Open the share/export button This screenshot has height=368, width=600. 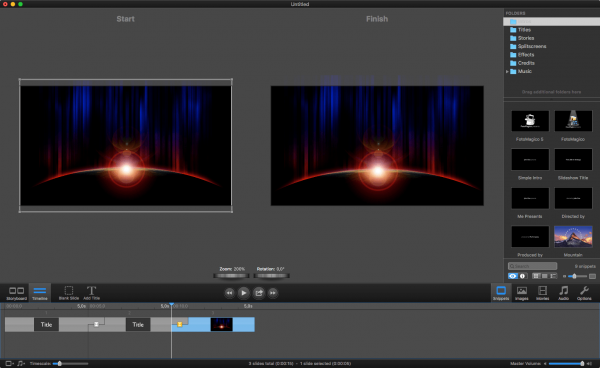[259, 293]
